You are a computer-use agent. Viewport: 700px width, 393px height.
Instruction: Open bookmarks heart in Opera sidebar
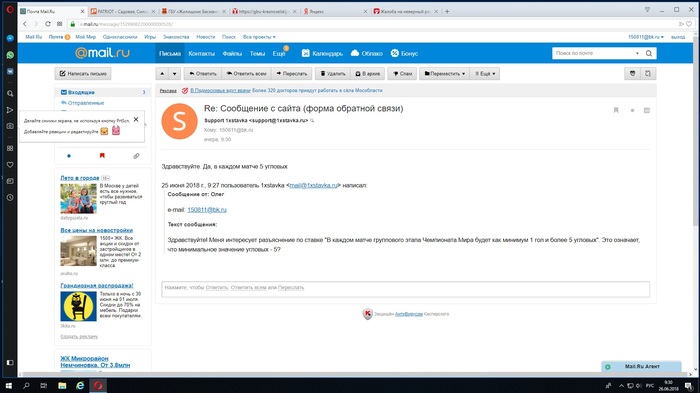(10, 165)
